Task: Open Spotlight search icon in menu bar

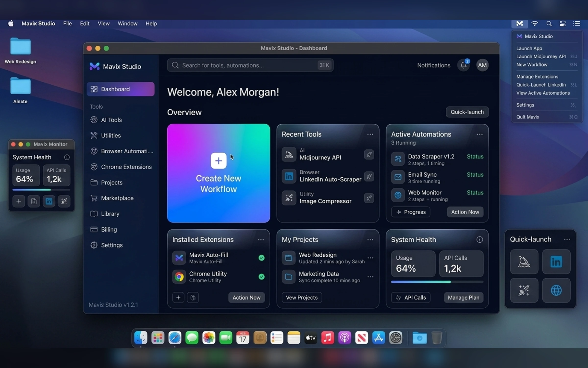Action: point(549,24)
